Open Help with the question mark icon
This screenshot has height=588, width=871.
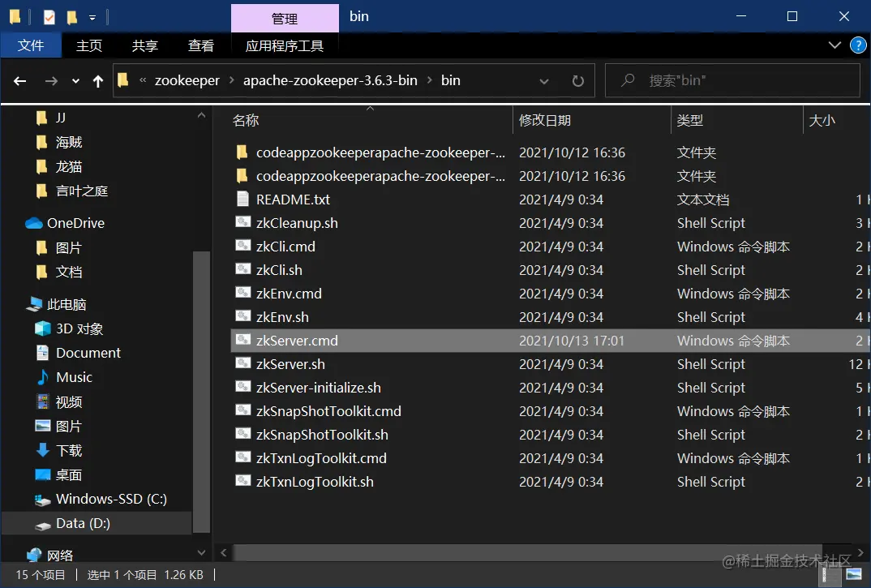pos(858,45)
